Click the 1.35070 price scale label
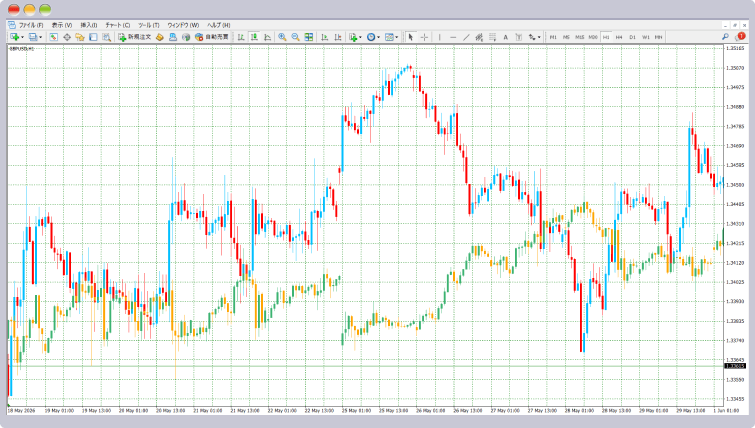The image size is (755, 428). (x=735, y=68)
